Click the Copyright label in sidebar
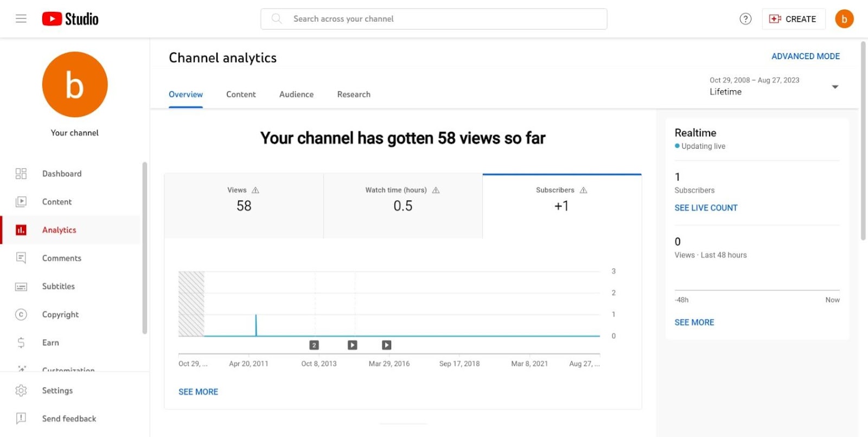 (60, 315)
